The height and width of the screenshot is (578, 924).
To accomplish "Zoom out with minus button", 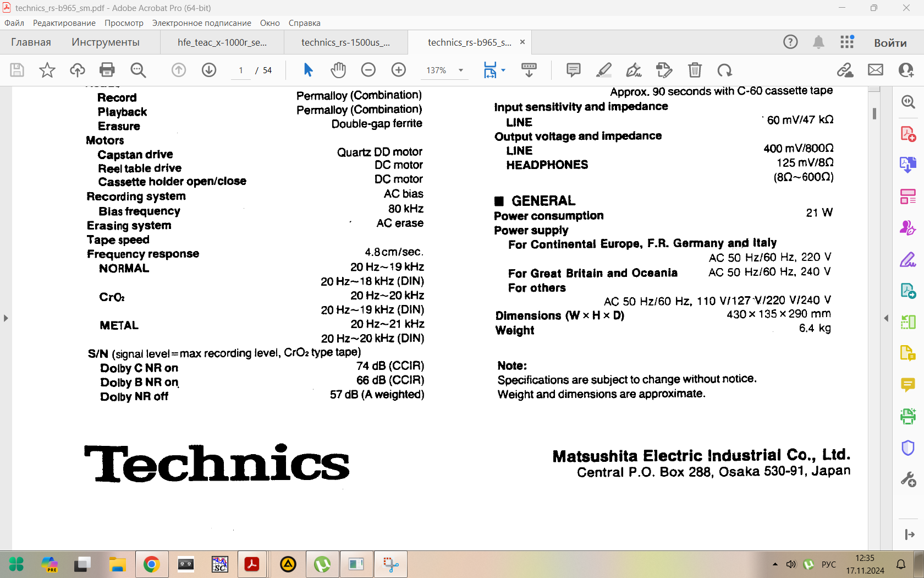I will point(369,70).
